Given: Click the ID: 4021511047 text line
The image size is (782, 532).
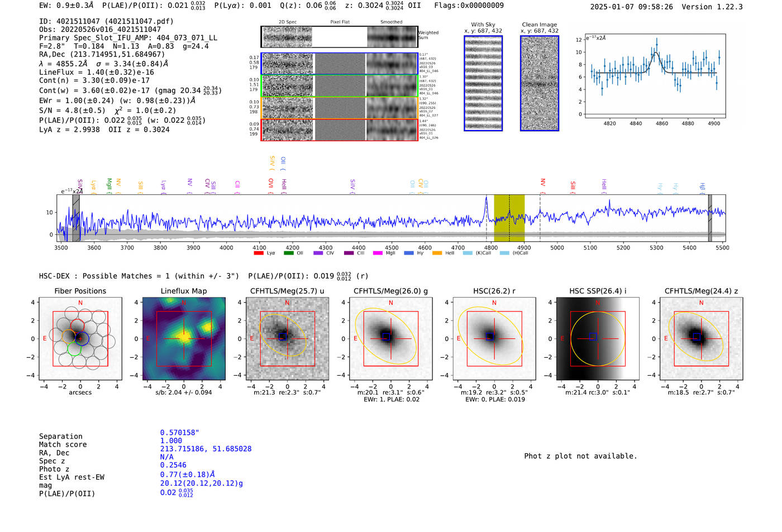Looking at the screenshot, I should pyautogui.click(x=106, y=21).
